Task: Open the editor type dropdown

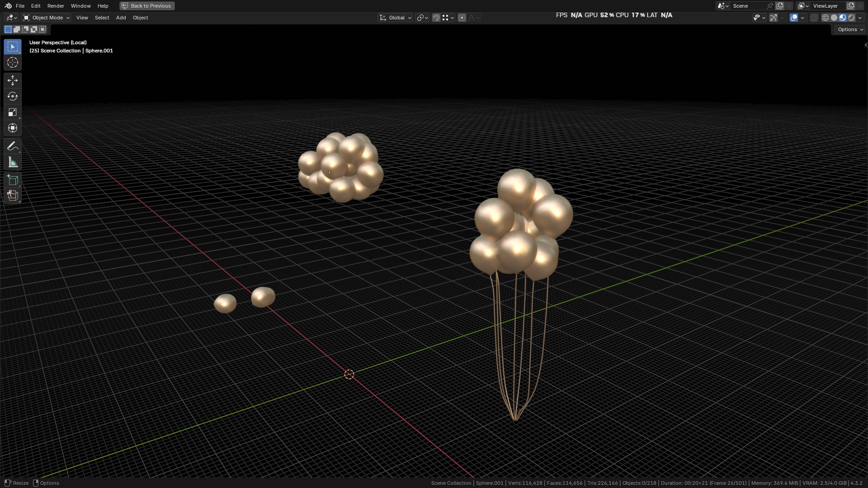Action: pyautogui.click(x=11, y=18)
